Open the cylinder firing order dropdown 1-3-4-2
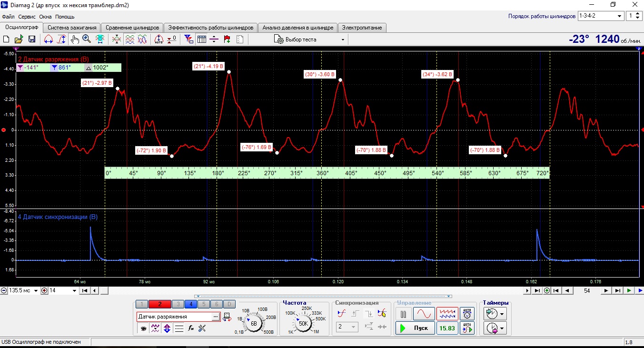The image size is (644, 348). coord(600,16)
